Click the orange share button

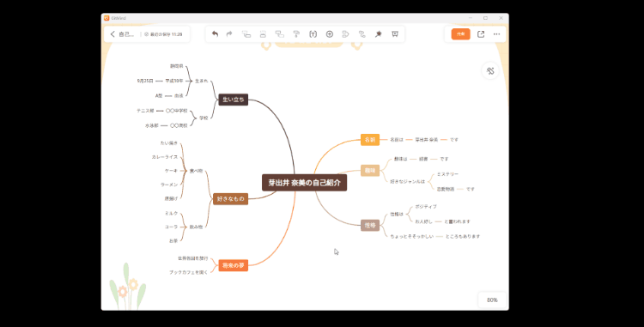click(460, 34)
